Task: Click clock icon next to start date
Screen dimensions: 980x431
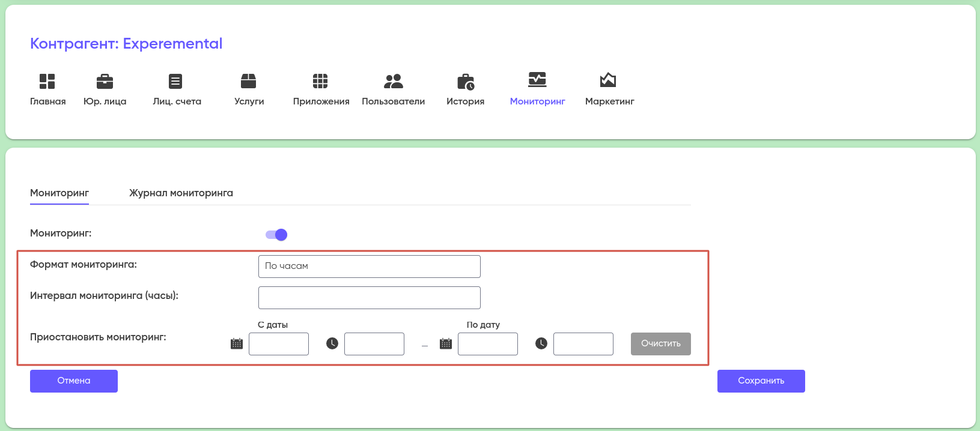Action: click(332, 343)
